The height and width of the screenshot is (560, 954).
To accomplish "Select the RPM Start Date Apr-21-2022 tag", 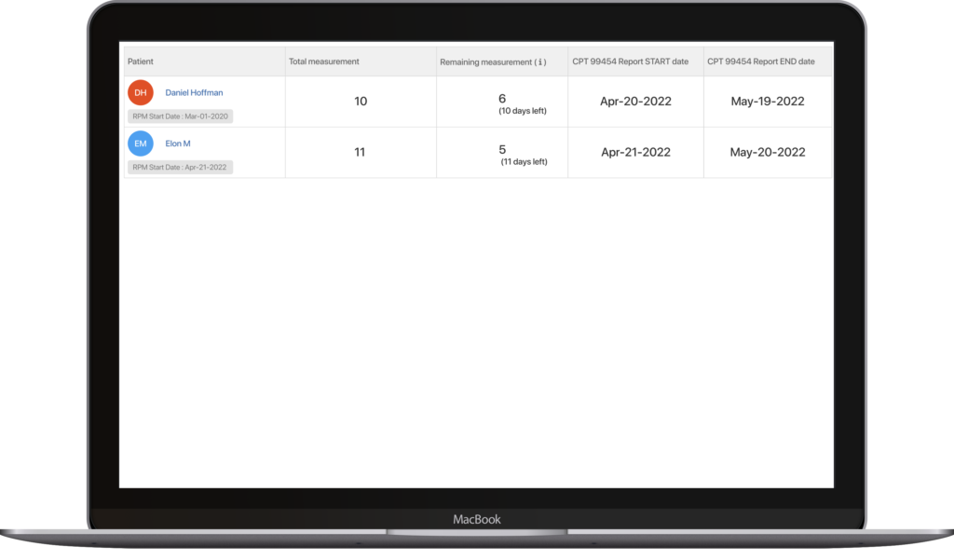I will click(180, 167).
